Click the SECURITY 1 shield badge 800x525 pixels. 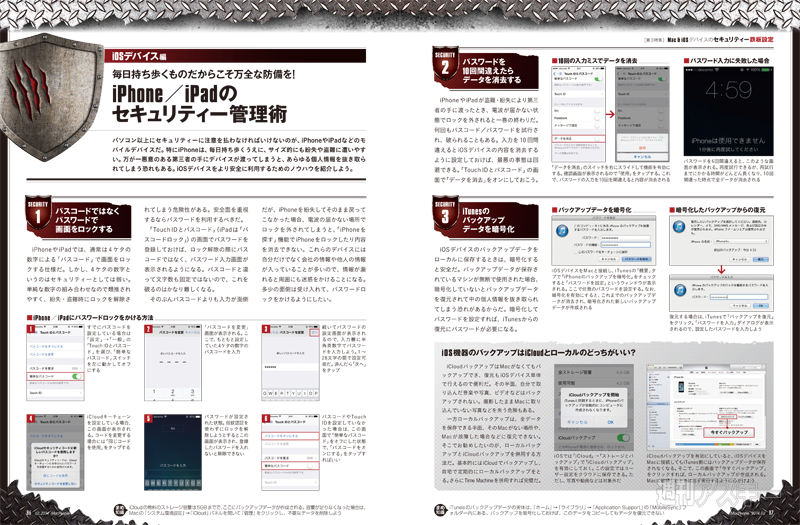(38, 215)
